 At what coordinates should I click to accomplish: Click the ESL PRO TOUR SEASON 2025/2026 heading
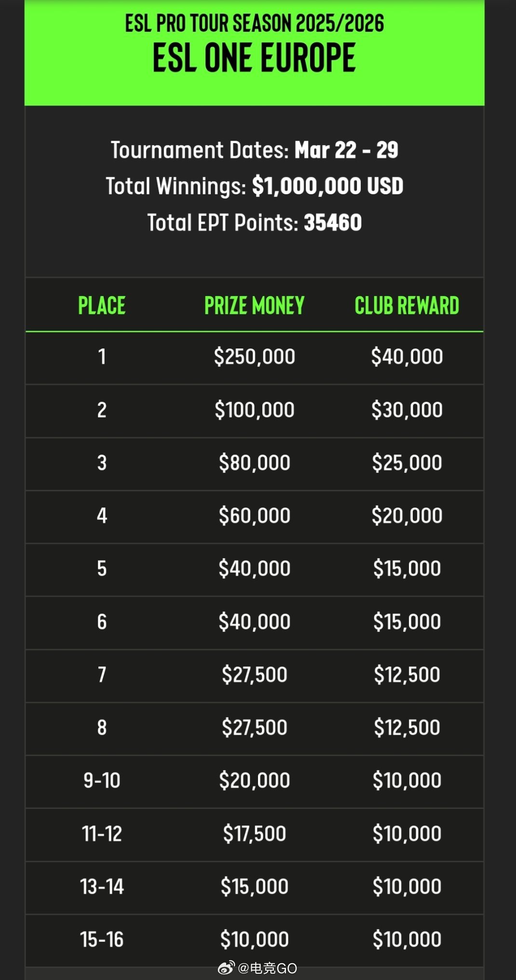pyautogui.click(x=254, y=23)
